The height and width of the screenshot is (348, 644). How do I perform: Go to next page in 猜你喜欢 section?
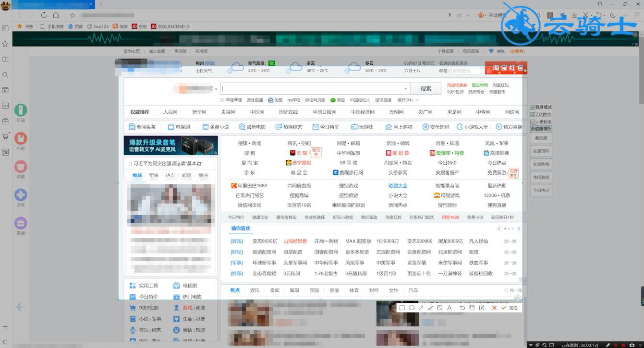[519, 228]
